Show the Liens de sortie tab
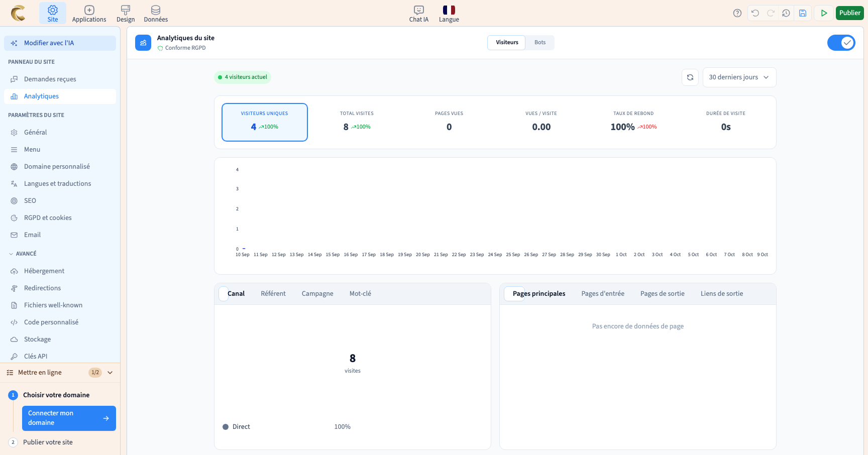 pyautogui.click(x=722, y=294)
